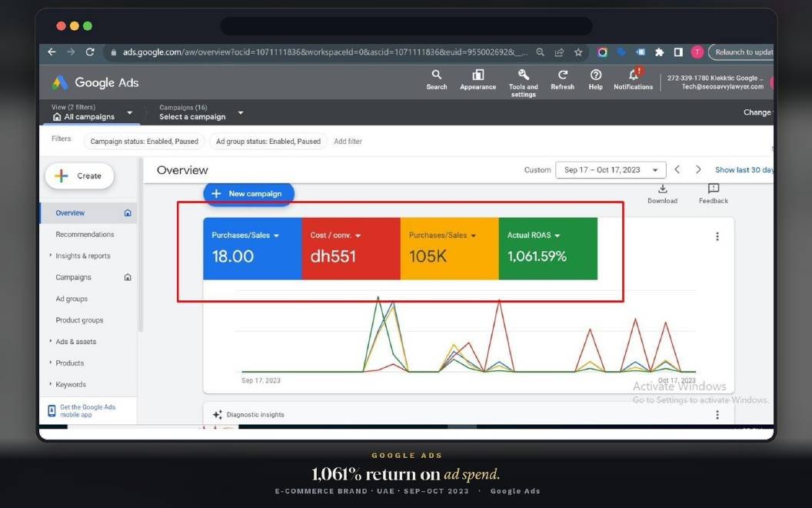This screenshot has width=812, height=508.
Task: Go back using browser back arrow
Action: click(x=52, y=52)
